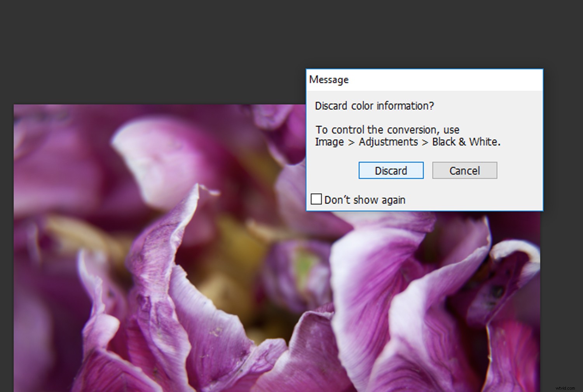
Task: Click the "Image > Adjustments > Black & White" text
Action: [x=407, y=142]
